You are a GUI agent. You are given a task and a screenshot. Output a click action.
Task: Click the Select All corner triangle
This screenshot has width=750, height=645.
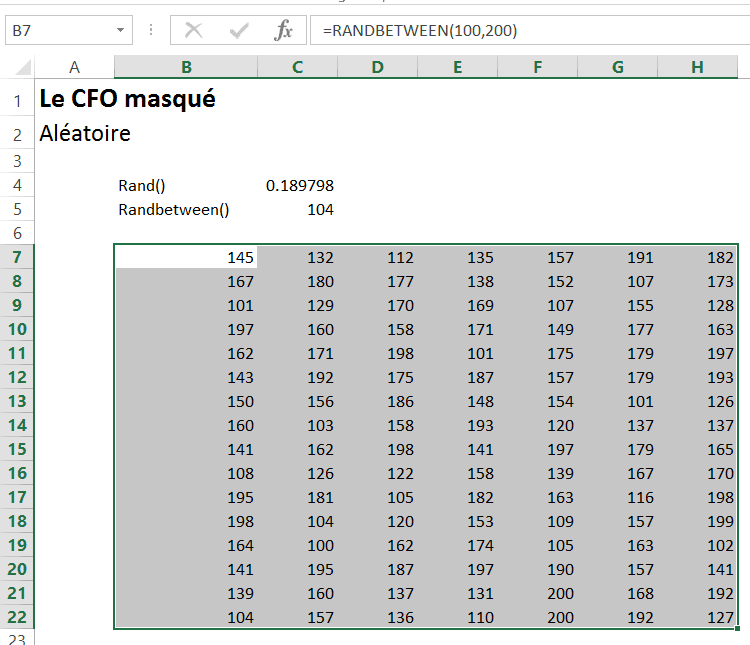(x=25, y=68)
